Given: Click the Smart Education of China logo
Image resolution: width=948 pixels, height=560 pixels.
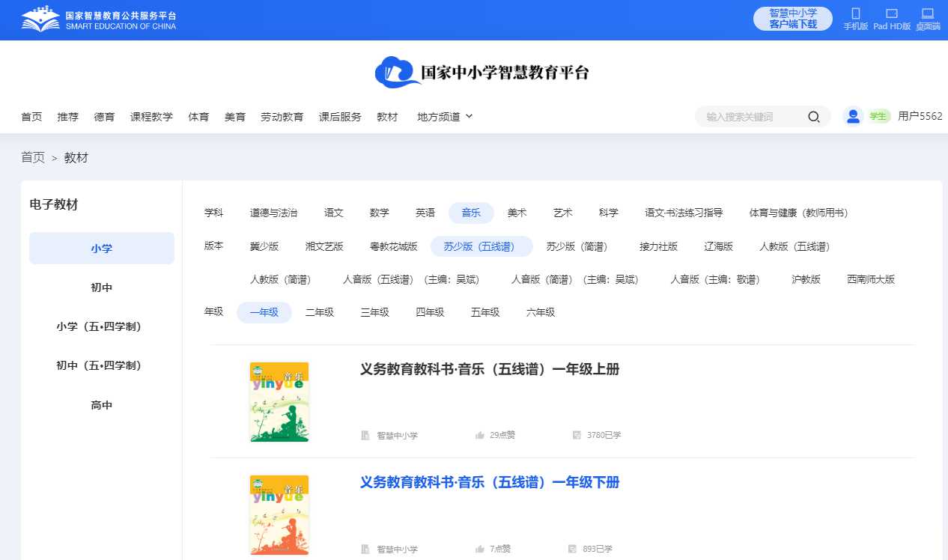Looking at the screenshot, I should pyautogui.click(x=99, y=19).
